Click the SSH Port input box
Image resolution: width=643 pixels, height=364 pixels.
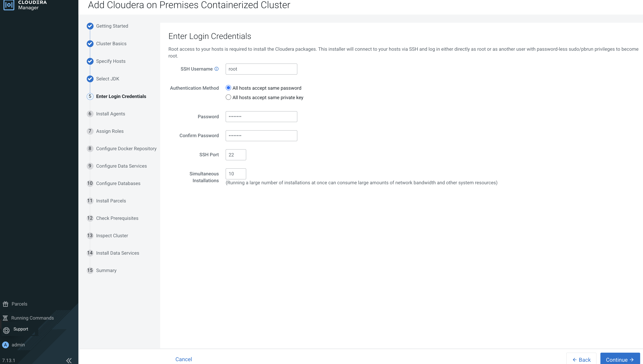pyautogui.click(x=236, y=155)
